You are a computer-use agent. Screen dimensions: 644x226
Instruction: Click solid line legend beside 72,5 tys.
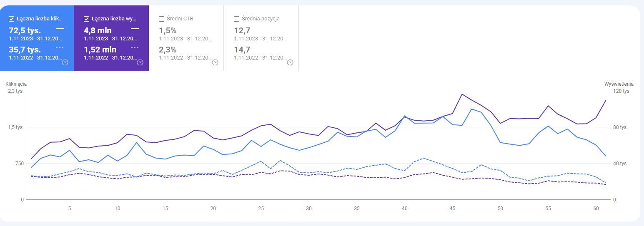[60, 29]
